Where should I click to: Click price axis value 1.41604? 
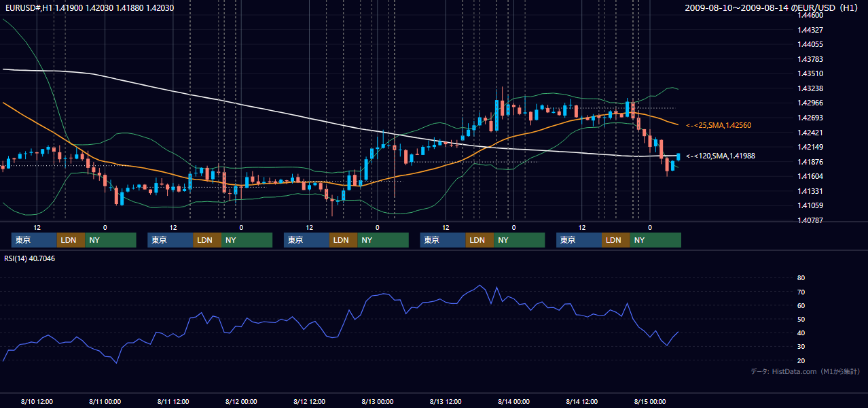coord(810,176)
